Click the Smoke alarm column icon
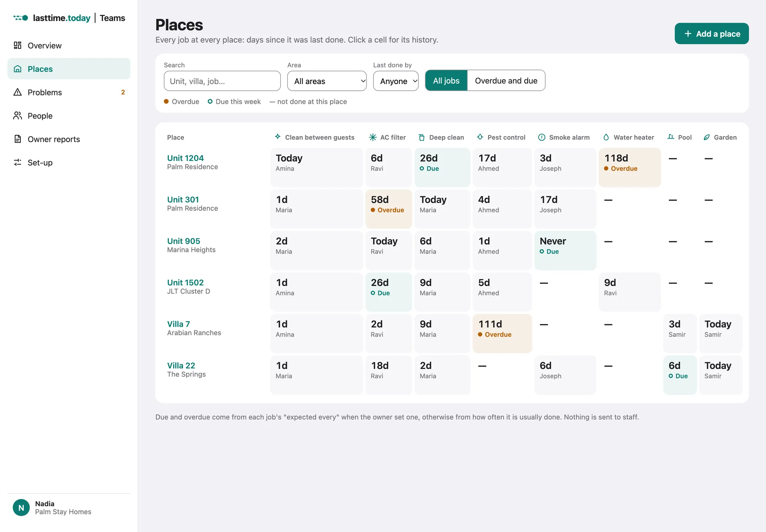The height and width of the screenshot is (532, 766). (x=542, y=137)
